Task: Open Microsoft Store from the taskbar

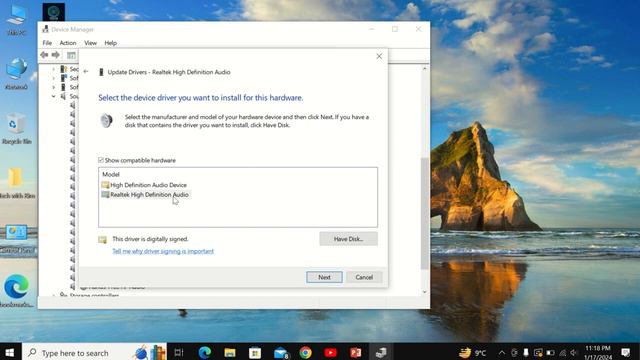Action: point(255,352)
